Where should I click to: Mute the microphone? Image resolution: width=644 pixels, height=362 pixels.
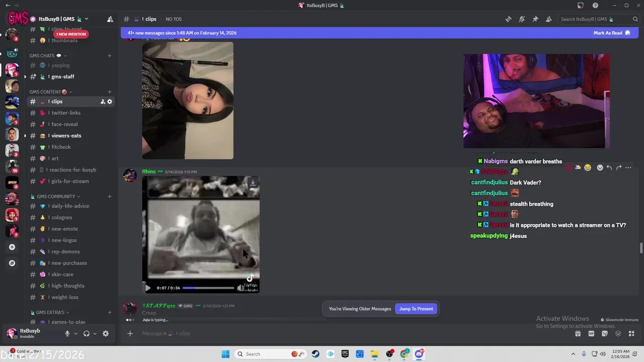[67, 333]
